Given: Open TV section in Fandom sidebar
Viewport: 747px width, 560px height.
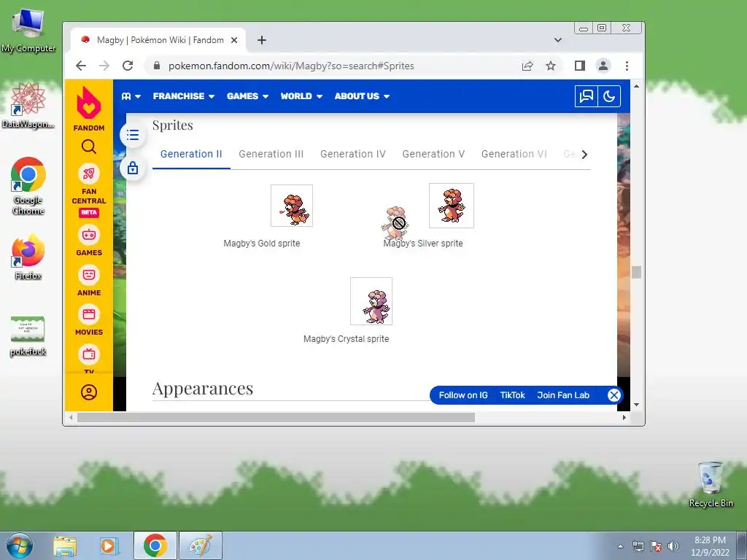Looking at the screenshot, I should tap(88, 358).
